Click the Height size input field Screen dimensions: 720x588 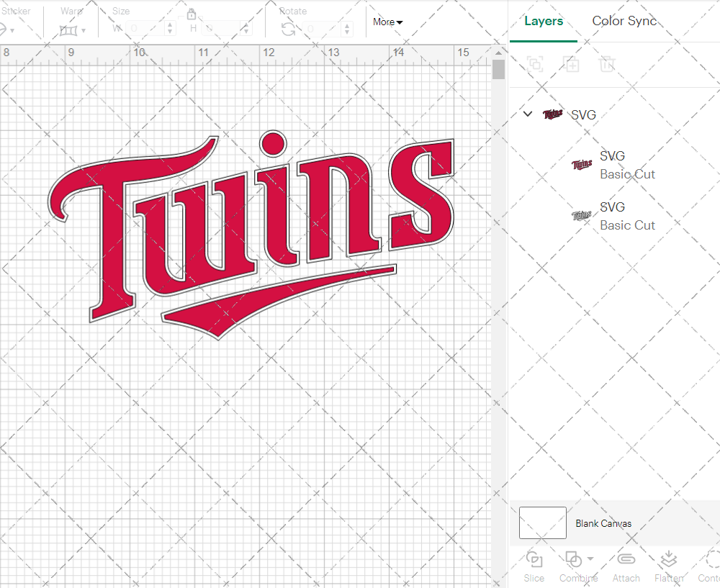click(221, 29)
